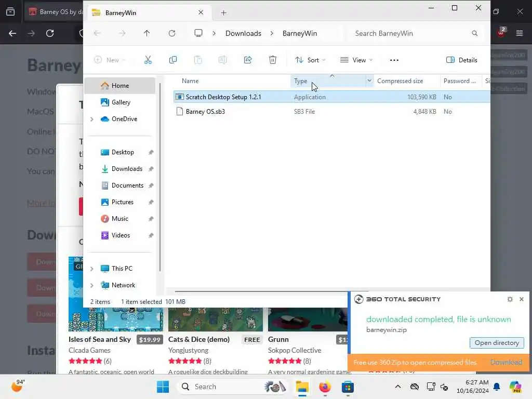This screenshot has height=399, width=532.
Task: Open 360 Total Security settings gear
Action: (x=510, y=299)
